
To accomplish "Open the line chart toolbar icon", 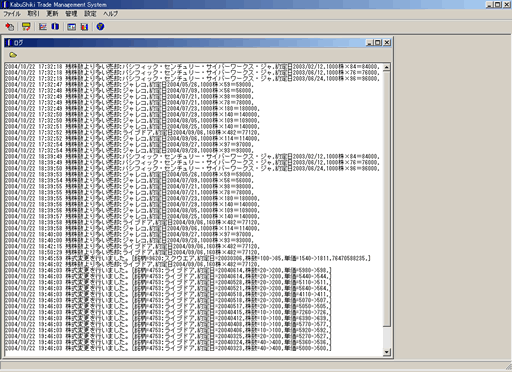I will 43,27.
